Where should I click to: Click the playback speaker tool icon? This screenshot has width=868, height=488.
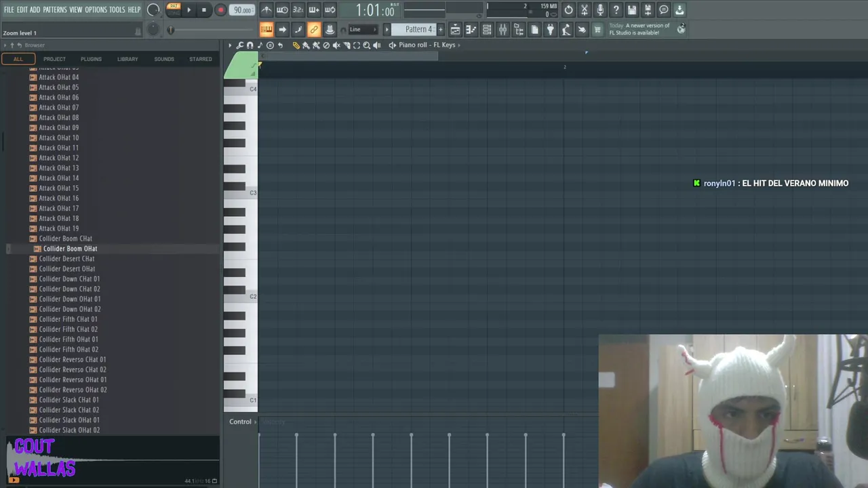376,45
